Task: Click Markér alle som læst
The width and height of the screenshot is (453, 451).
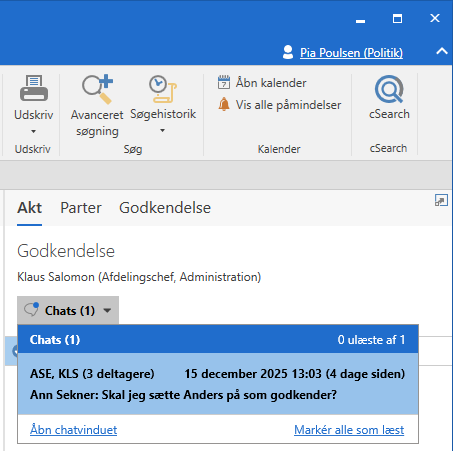Action: click(349, 430)
